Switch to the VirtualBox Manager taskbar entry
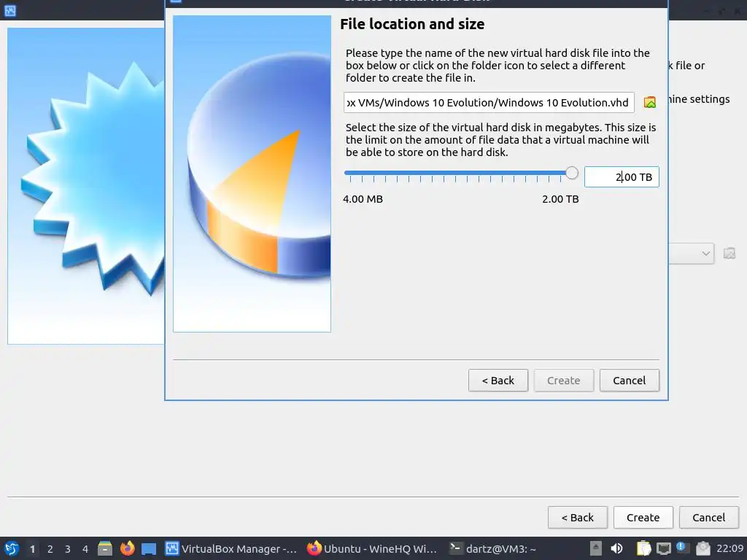 point(231,548)
